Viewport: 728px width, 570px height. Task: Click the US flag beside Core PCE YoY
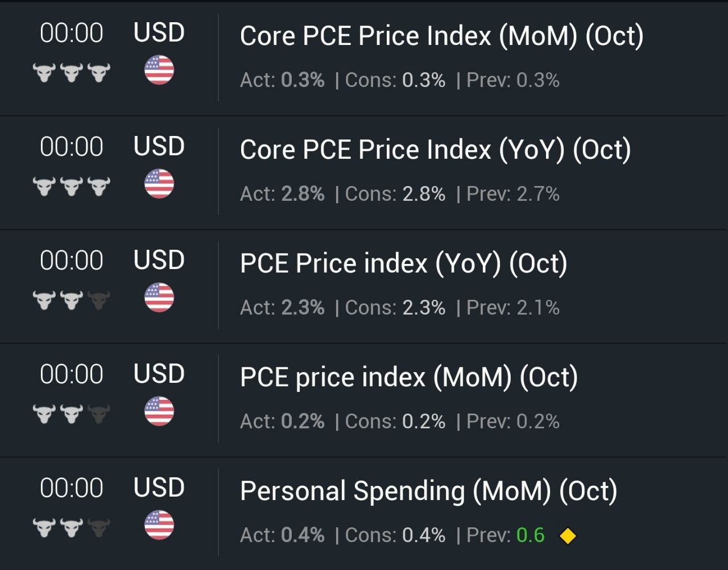pos(159,184)
